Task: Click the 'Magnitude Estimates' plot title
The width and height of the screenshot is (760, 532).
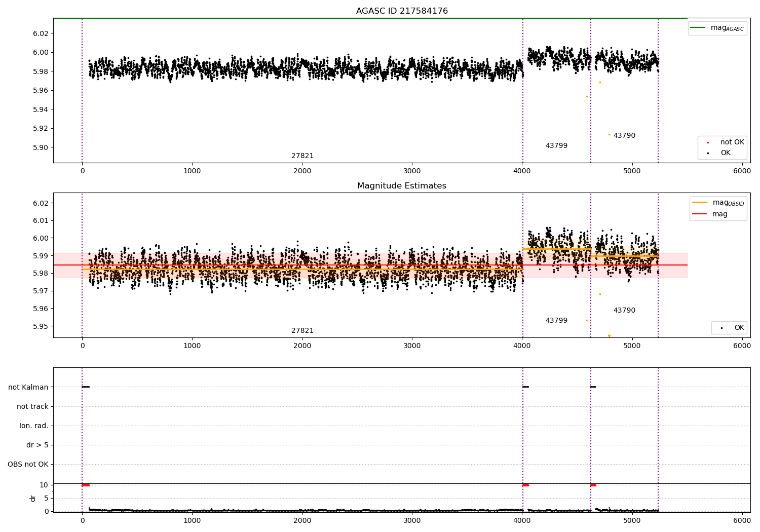Action: pyautogui.click(x=402, y=186)
